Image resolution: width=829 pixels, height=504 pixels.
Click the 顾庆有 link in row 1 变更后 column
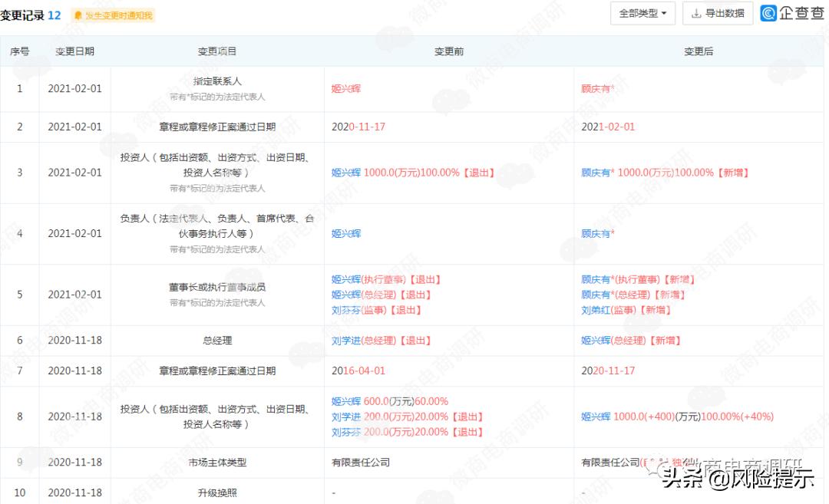click(593, 88)
